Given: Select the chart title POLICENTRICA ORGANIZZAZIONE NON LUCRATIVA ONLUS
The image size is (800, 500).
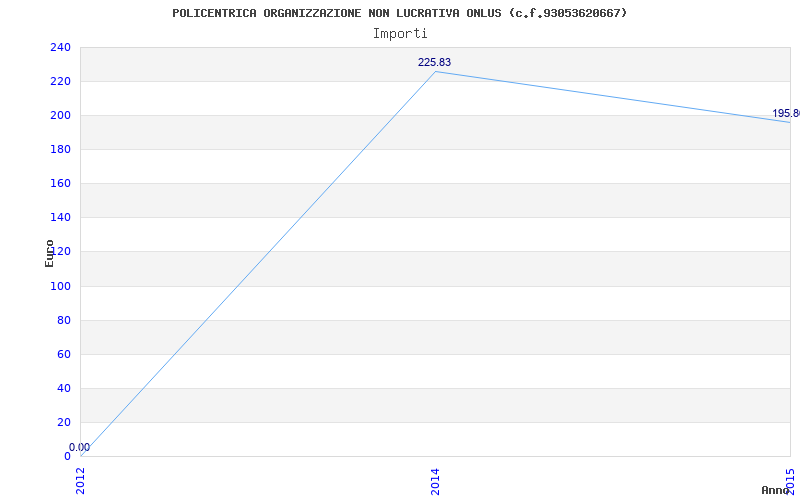Looking at the screenshot, I should click(399, 13).
